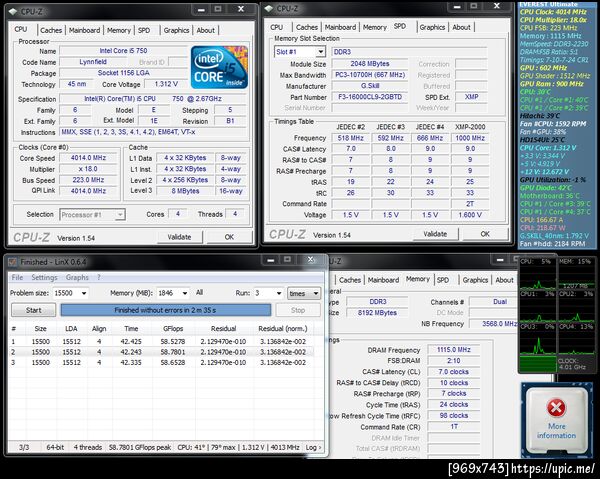
Task: Open Mainboard tab in bottom CPU-Z window
Action: pos(383,280)
